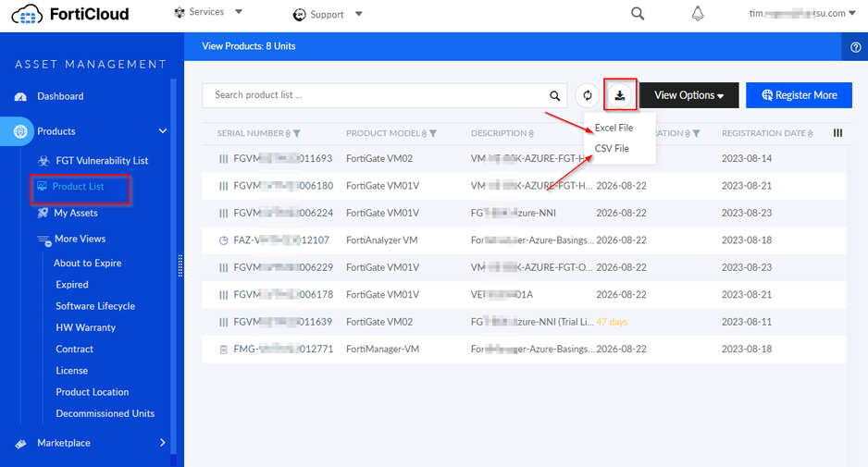Screen dimensions: 868x467
Task: Open the Services menu
Action: [207, 12]
